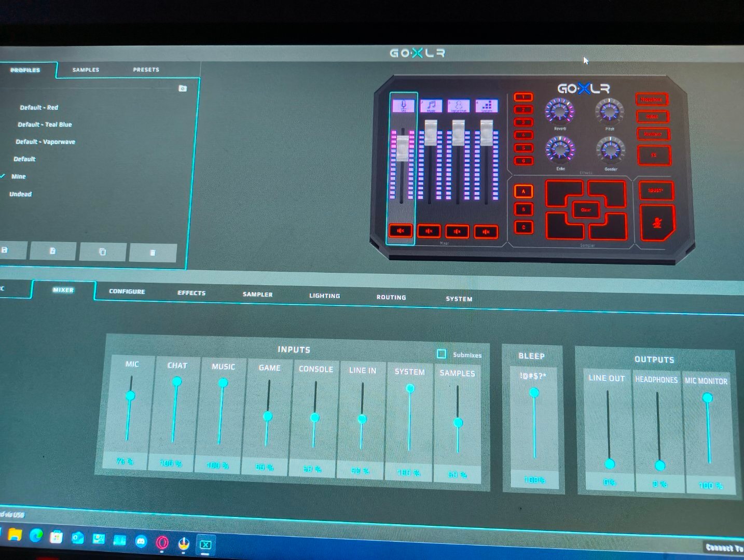
Task: Toggle the Megaphone effect button
Action: point(651,99)
